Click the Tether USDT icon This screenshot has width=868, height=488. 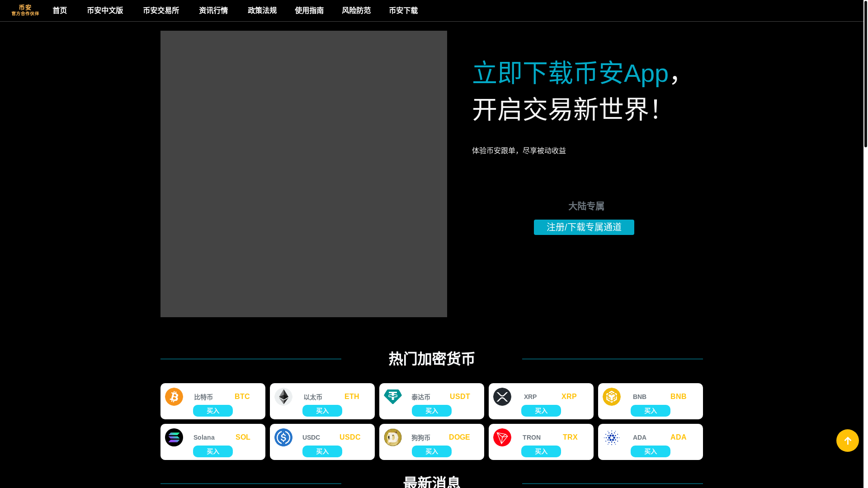(393, 397)
